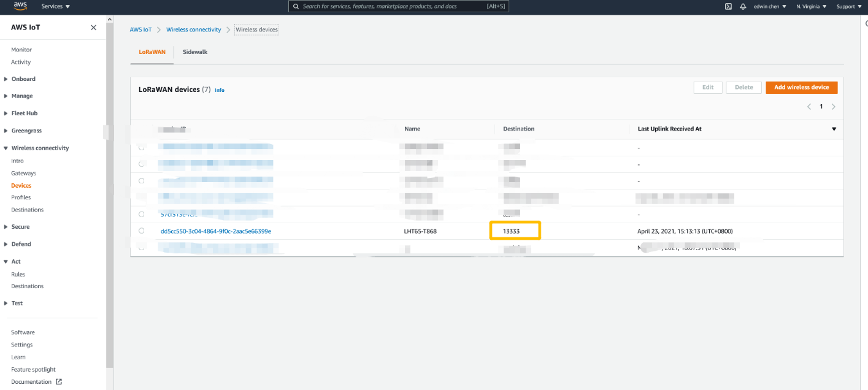This screenshot has height=390, width=868.
Task: Sort by Last Uplink Received At arrow
Action: (x=834, y=129)
